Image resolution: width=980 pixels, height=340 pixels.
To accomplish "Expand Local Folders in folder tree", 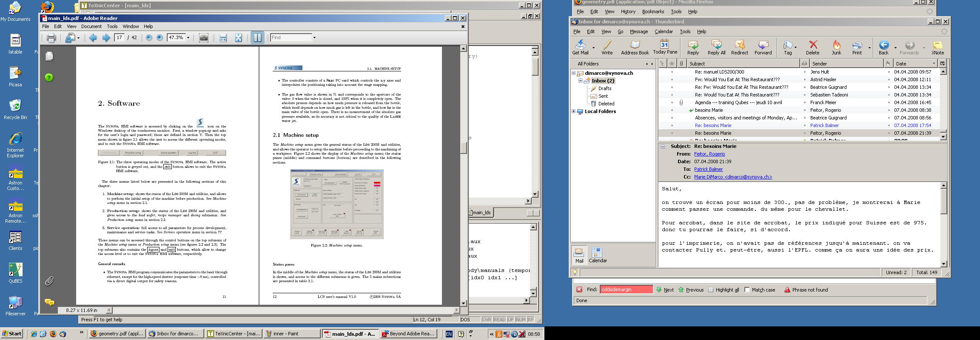I will 573,111.
